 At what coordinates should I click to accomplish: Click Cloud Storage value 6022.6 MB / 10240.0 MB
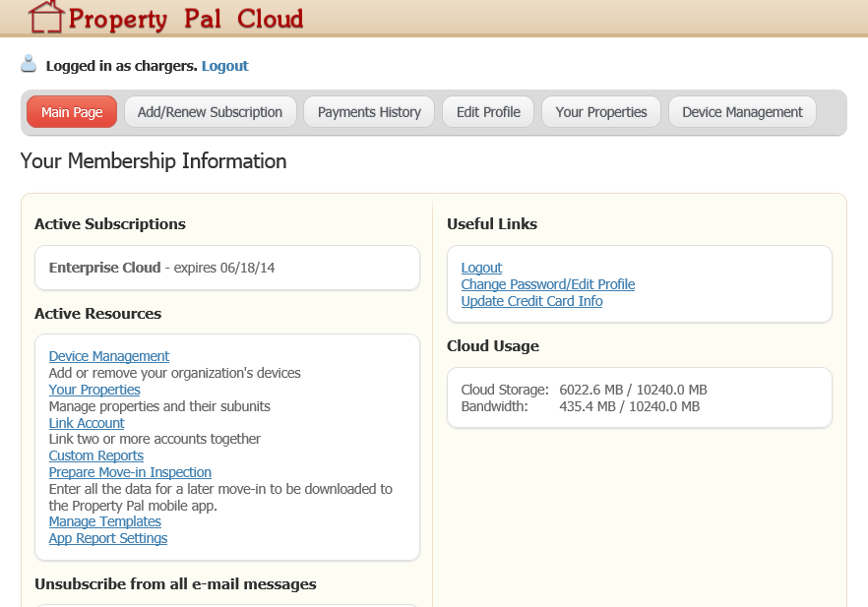[x=634, y=390]
